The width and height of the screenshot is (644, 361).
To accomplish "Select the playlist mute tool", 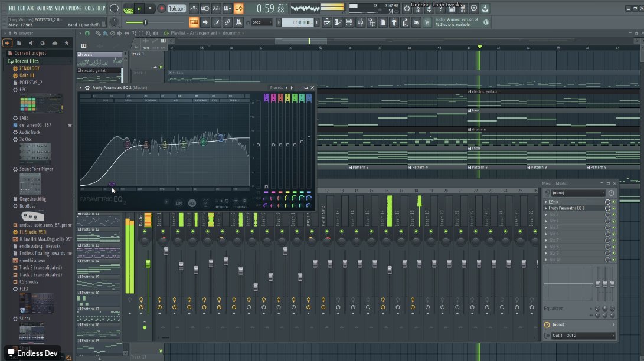I will click(x=119, y=33).
